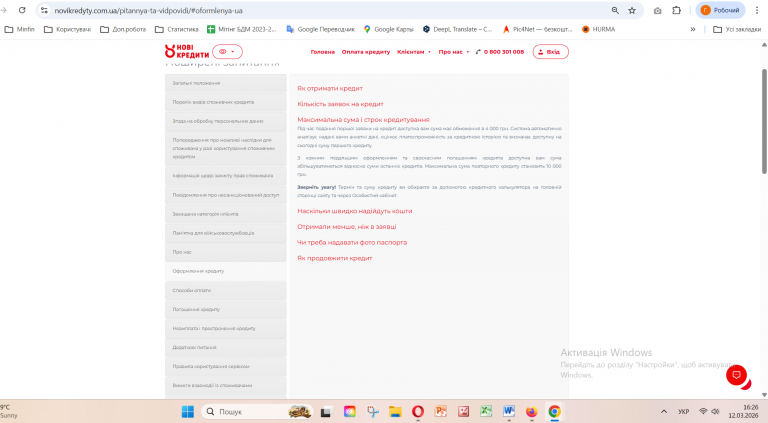Screen dimensions: 768x423
Task: Select the Оформлення кредиту sidebar tab
Action: [x=226, y=271]
